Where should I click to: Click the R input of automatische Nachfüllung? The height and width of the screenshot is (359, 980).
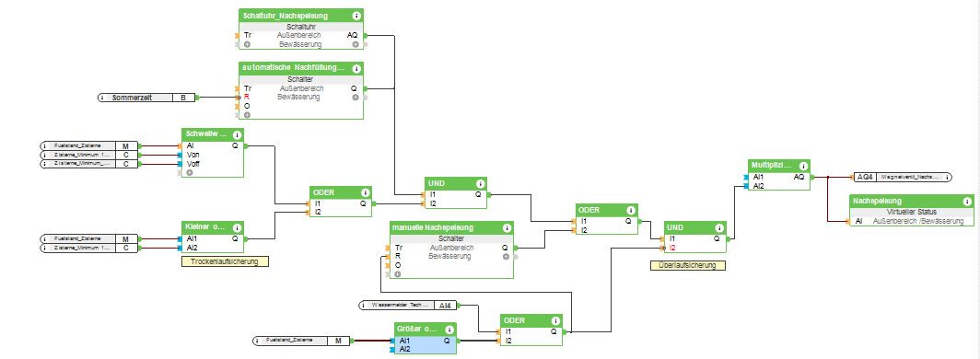[247, 98]
